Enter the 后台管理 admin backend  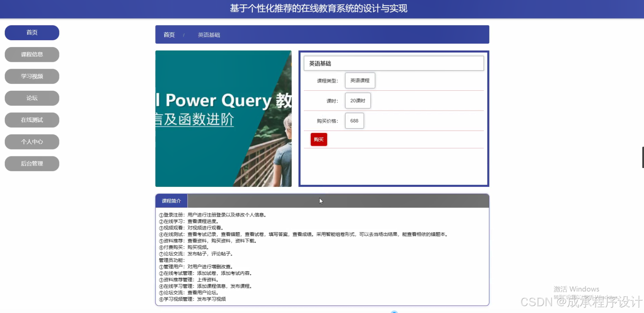point(32,164)
